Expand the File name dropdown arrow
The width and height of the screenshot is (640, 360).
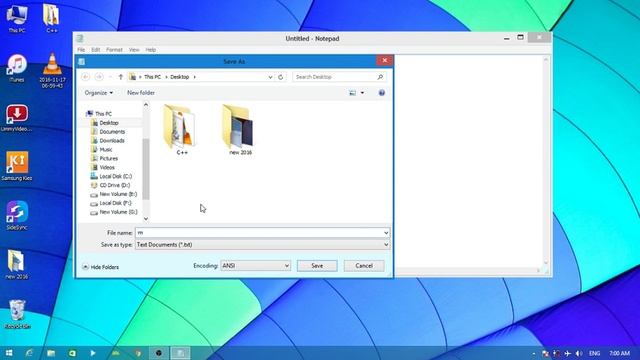click(386, 233)
